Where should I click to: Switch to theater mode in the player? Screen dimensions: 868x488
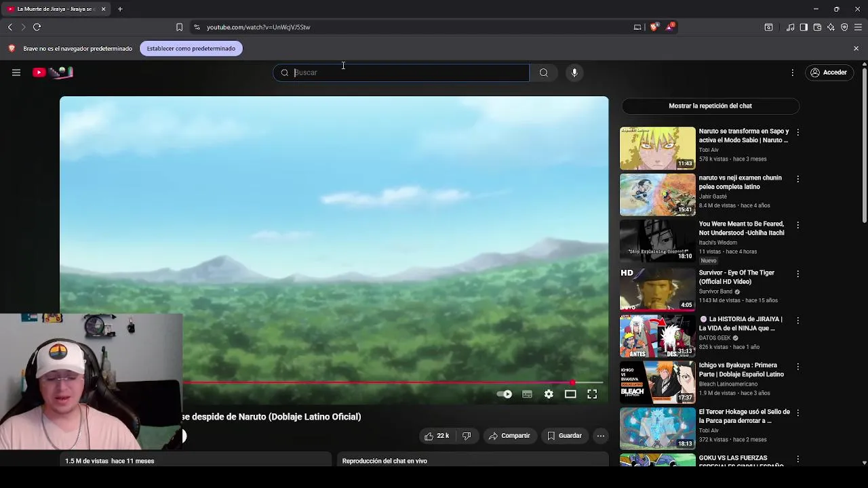tap(570, 394)
